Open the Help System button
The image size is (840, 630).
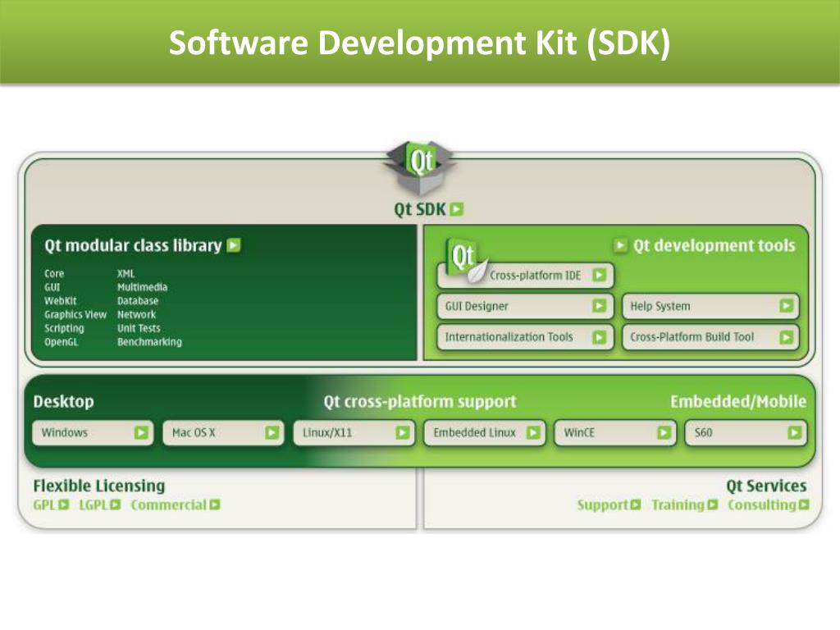click(711, 307)
